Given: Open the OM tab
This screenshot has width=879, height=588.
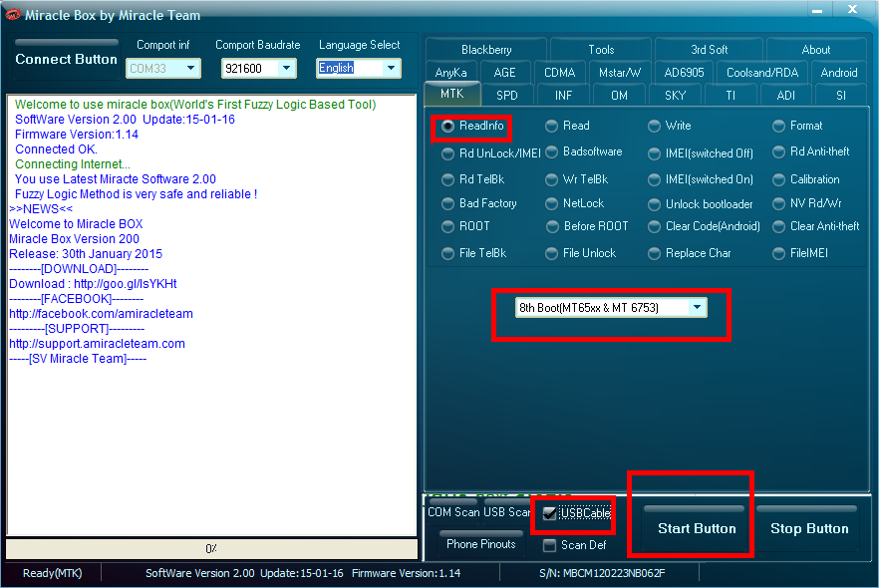Looking at the screenshot, I should [x=619, y=96].
